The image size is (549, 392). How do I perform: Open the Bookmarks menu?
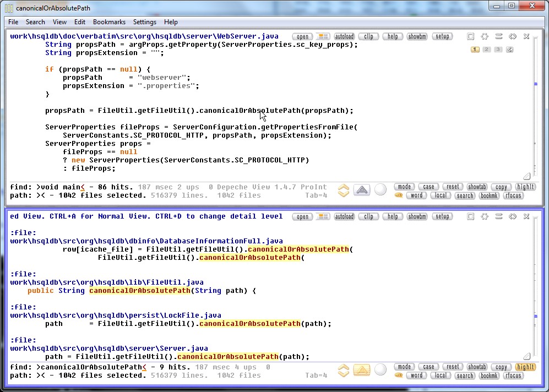point(109,22)
